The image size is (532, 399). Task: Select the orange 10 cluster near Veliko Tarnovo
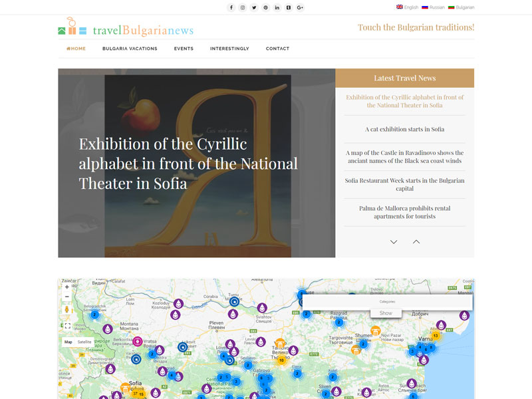coord(281,360)
